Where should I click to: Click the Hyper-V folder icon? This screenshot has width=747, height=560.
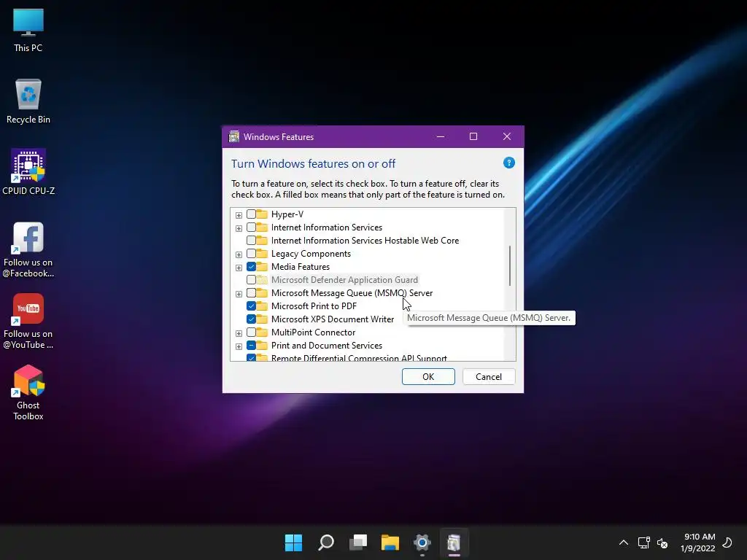point(262,214)
